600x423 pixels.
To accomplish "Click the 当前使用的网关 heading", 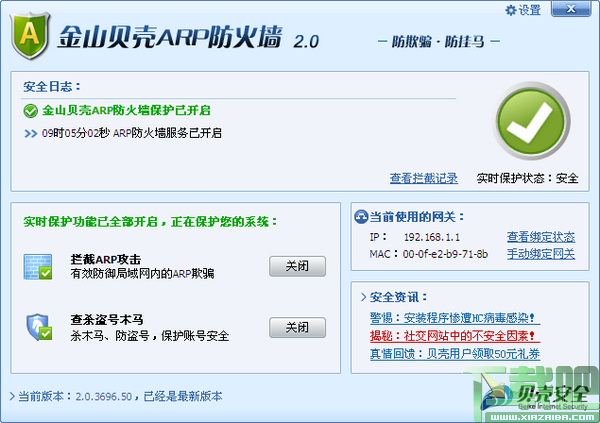I will (417, 217).
